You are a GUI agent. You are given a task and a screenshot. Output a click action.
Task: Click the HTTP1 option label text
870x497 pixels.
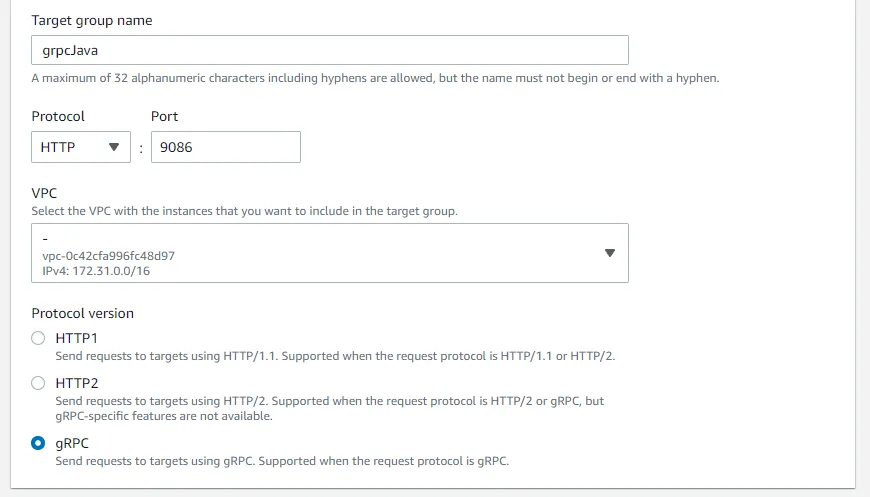(76, 338)
